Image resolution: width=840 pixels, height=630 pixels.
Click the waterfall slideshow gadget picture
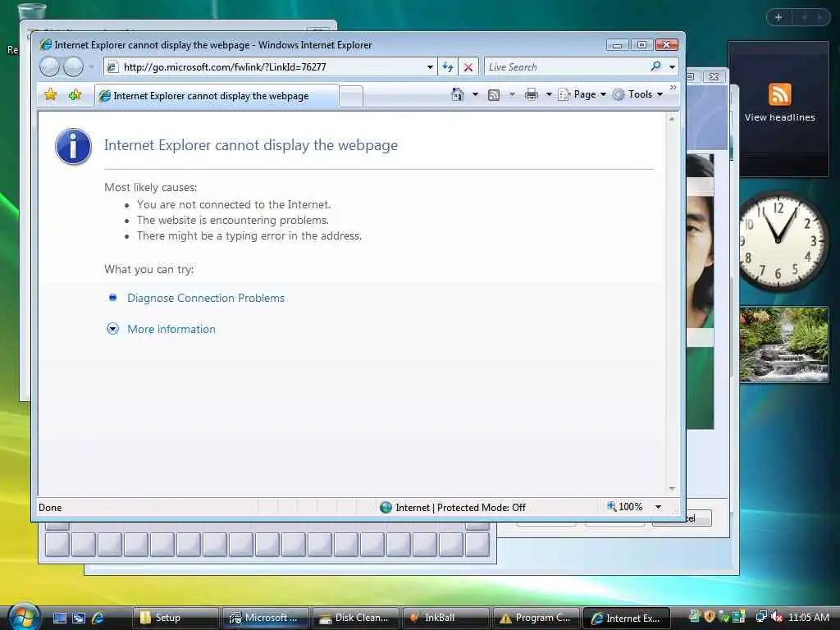coord(783,345)
